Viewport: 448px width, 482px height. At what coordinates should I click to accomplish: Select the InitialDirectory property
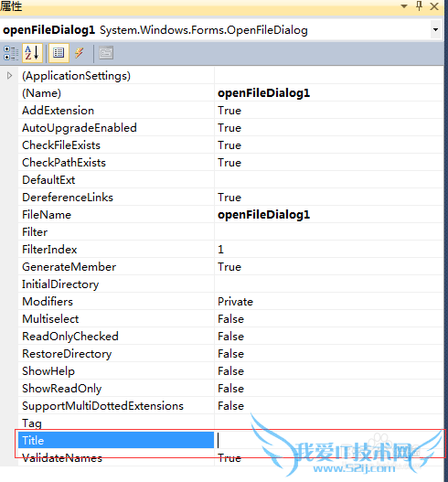click(116, 284)
